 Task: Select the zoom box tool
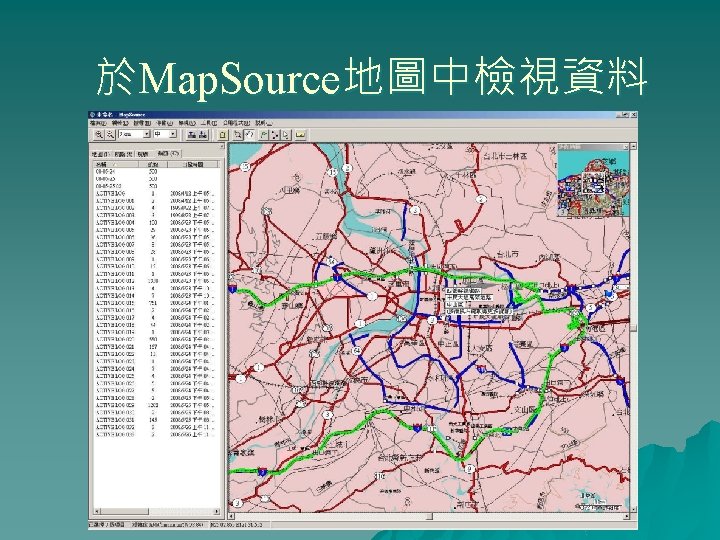pos(237,135)
